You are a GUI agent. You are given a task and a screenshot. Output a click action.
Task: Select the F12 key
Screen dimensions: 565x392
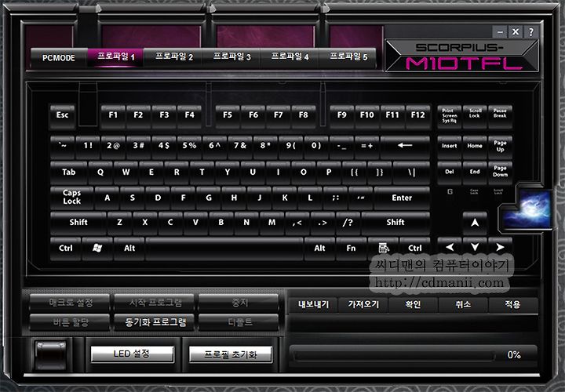click(418, 115)
